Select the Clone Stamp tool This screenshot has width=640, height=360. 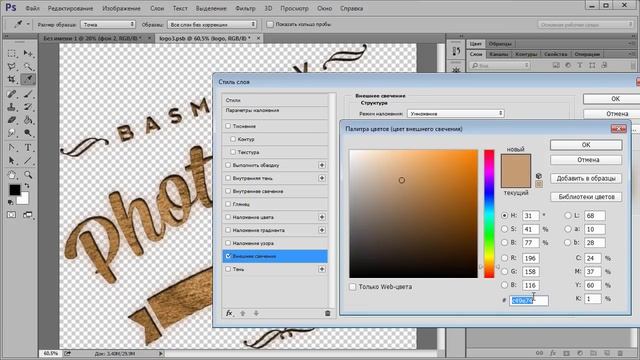(x=11, y=107)
